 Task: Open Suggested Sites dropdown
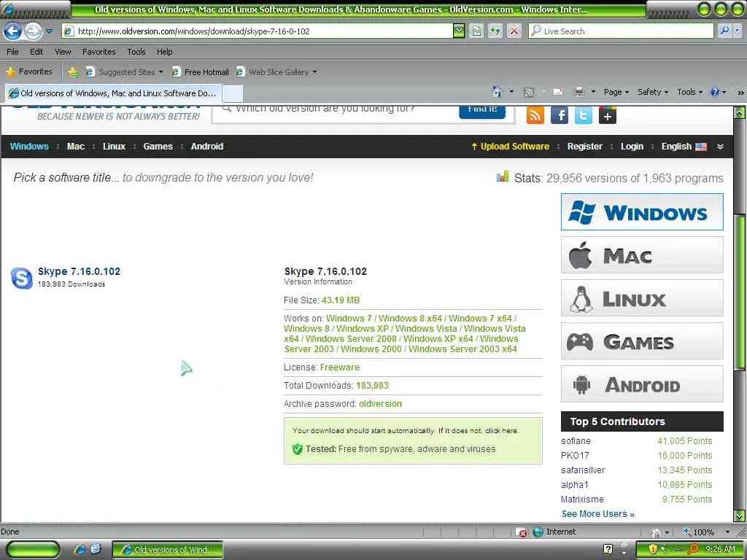pos(124,72)
